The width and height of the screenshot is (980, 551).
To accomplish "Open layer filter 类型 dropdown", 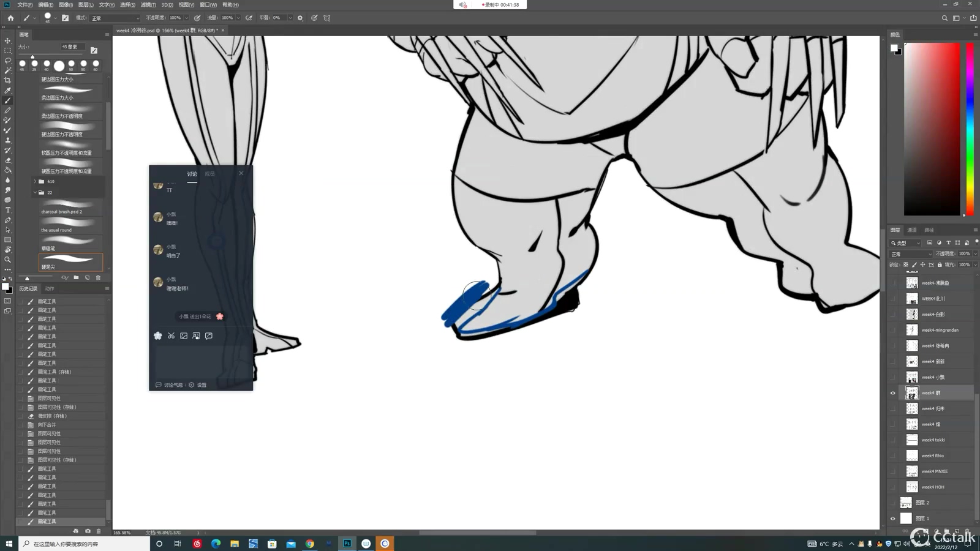I will click(x=907, y=243).
